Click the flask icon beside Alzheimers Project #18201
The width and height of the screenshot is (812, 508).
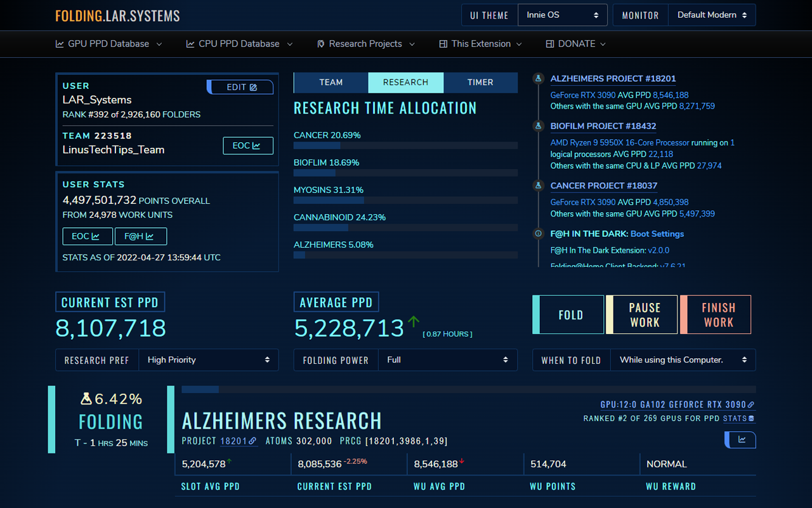point(539,79)
